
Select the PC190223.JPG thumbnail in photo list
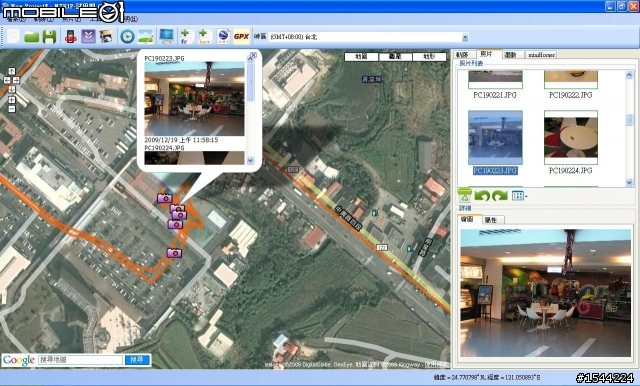pos(495,138)
